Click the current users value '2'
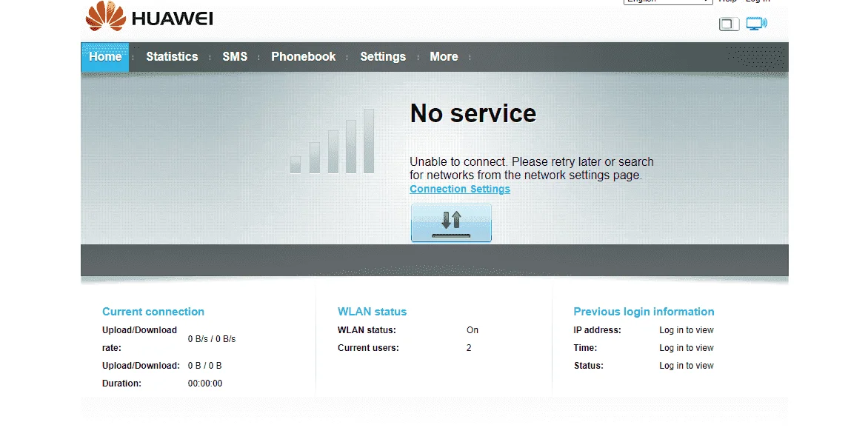Image resolution: width=868 pixels, height=442 pixels. 469,347
